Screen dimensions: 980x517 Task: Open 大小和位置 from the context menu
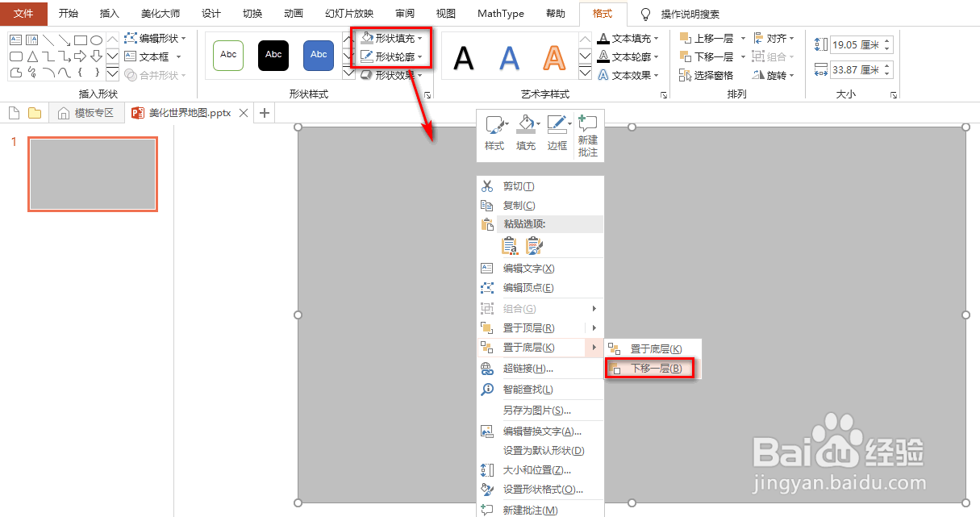point(536,469)
